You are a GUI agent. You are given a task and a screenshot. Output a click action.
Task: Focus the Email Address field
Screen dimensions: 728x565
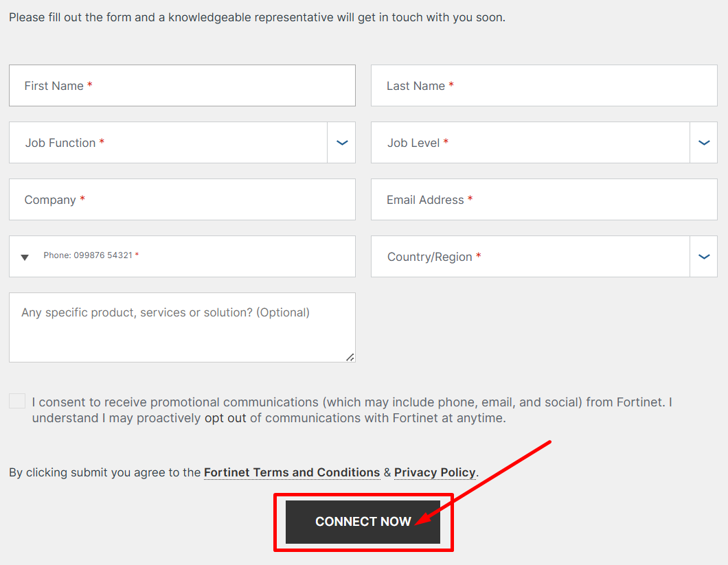click(x=544, y=200)
